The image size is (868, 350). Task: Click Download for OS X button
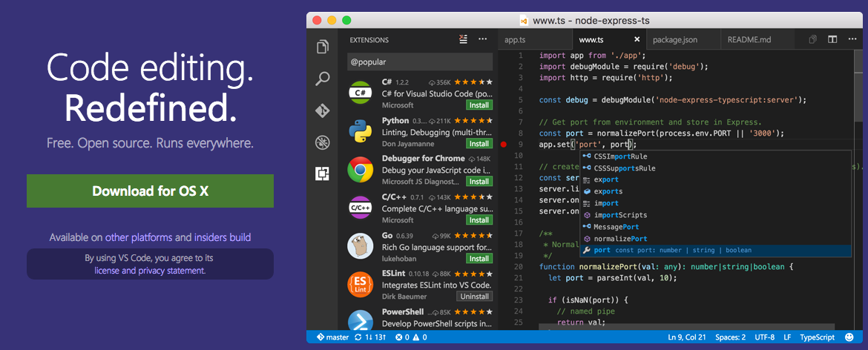(150, 191)
